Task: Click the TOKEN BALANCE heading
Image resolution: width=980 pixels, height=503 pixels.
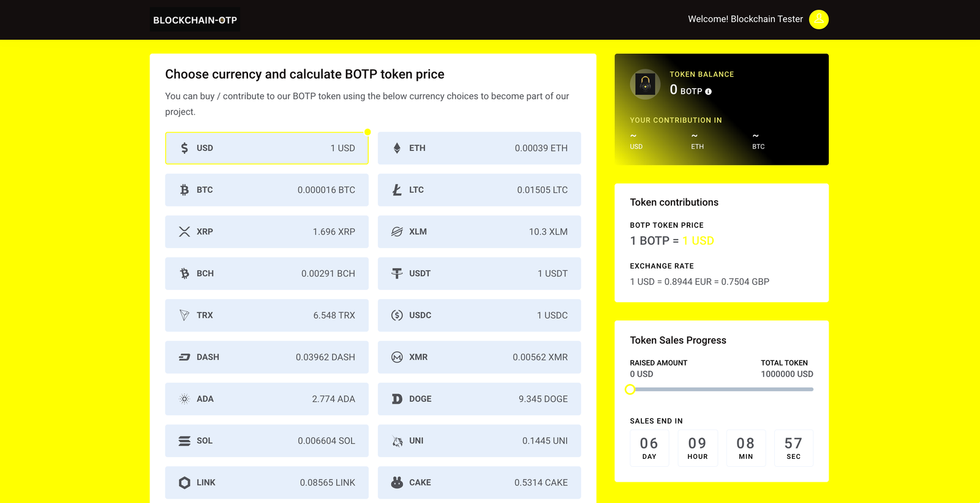Action: [702, 74]
